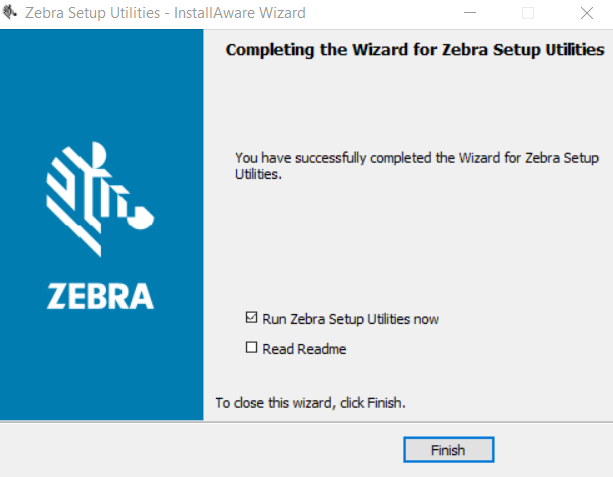The height and width of the screenshot is (477, 613).
Task: Click blue sidebar area above the Zebra logo
Action: tap(100, 80)
